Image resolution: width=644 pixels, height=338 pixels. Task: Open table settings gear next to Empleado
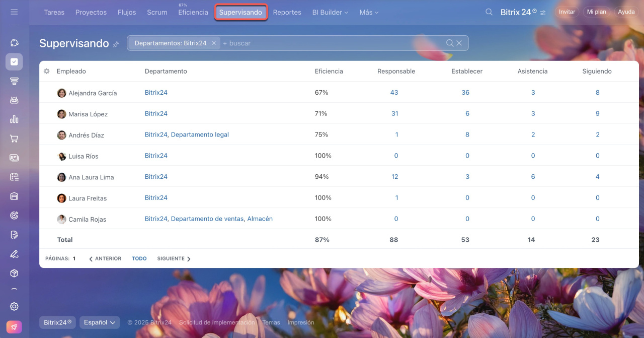[x=47, y=71]
